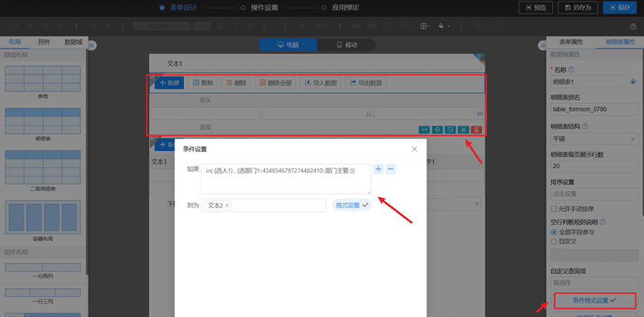Click the 复制 button in detail table
The width and height of the screenshot is (644, 317).
click(x=203, y=83)
